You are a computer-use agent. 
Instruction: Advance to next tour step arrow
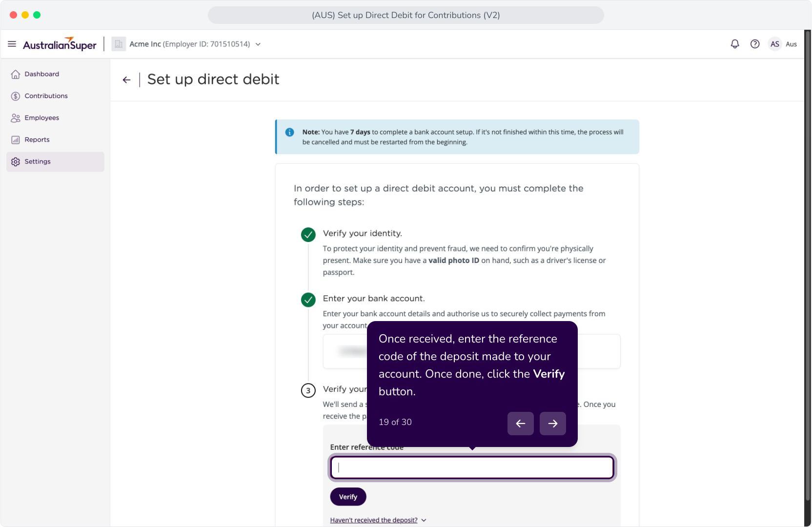click(553, 424)
